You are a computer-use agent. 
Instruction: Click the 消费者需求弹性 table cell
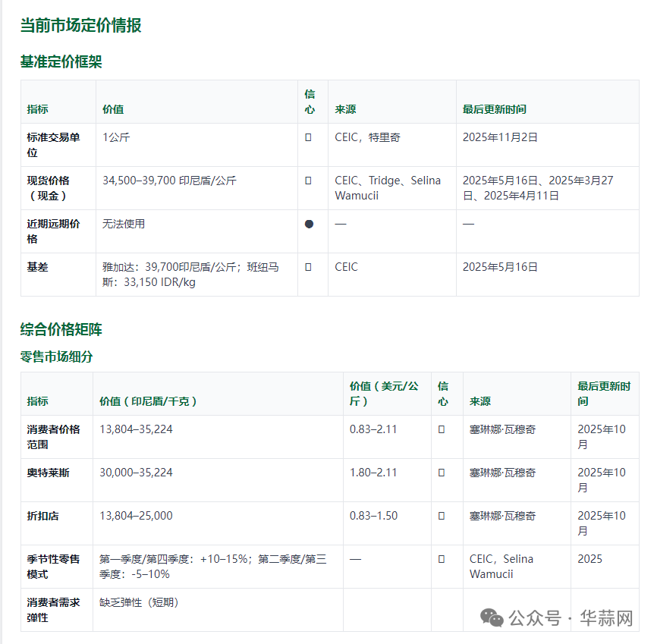coord(55,609)
